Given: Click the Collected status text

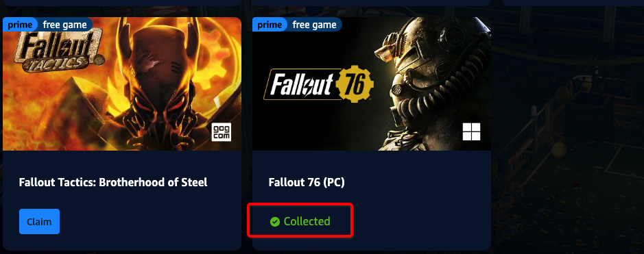Looking at the screenshot, I should point(307,222).
